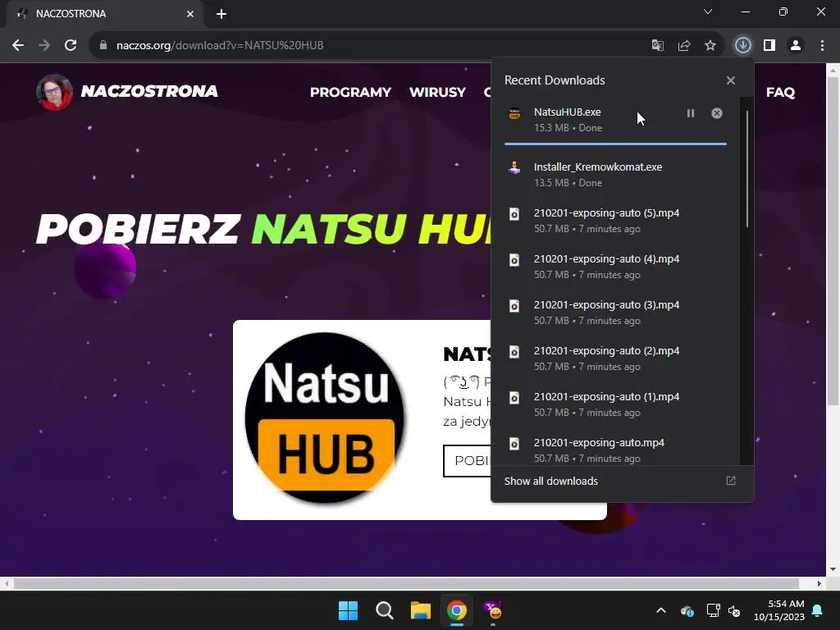
Task: Click the OneDrive tray icon
Action: point(687,610)
